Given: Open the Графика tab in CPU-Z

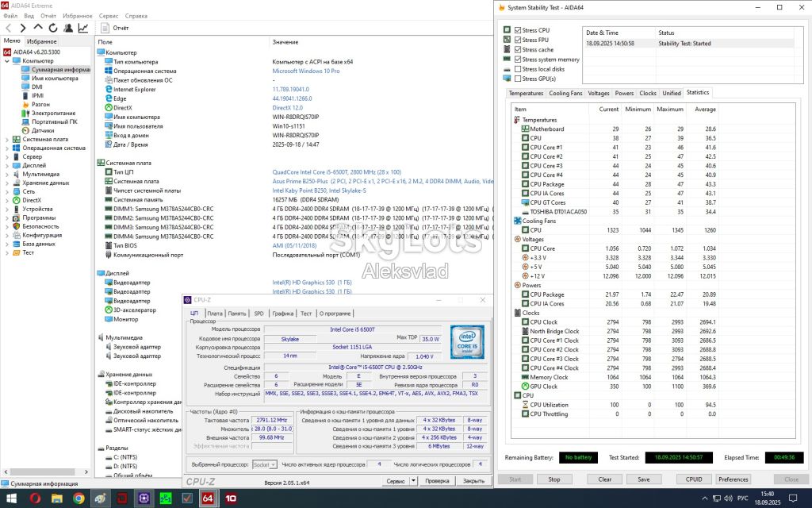Looking at the screenshot, I should pyautogui.click(x=283, y=314).
